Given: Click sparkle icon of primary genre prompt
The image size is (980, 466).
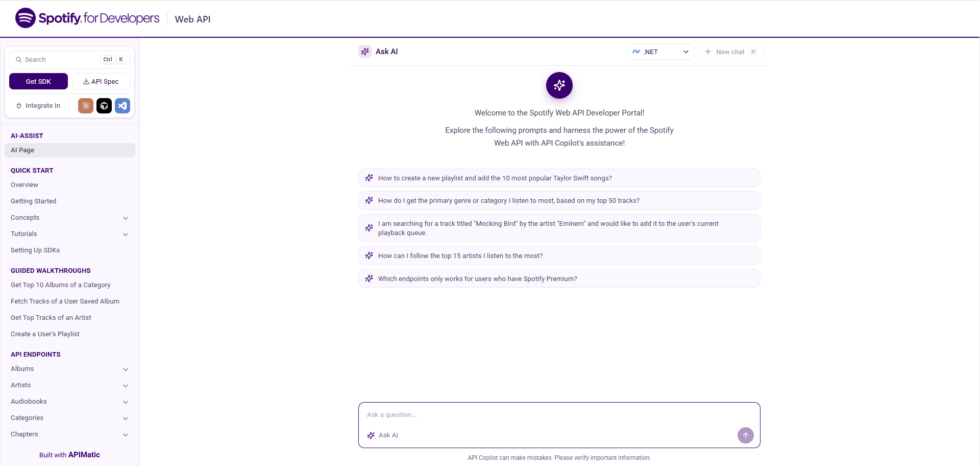Looking at the screenshot, I should 369,200.
